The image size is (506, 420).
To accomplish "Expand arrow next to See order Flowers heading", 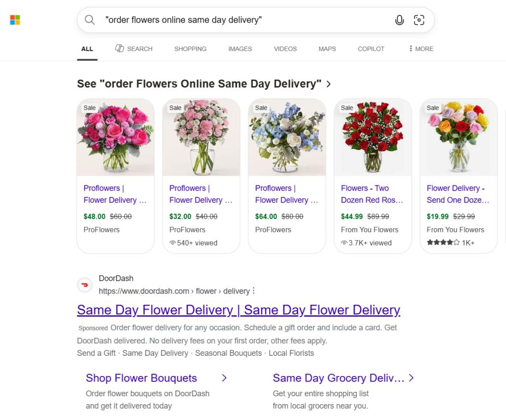I will (329, 84).
